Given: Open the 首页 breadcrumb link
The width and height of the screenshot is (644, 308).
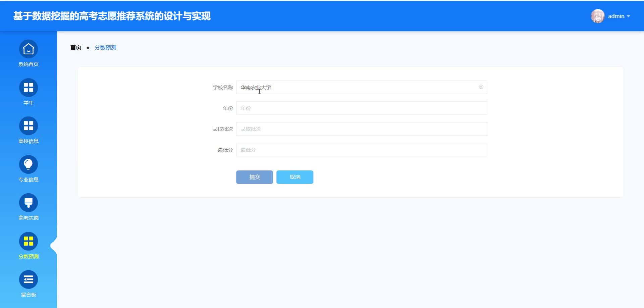Looking at the screenshot, I should [75, 47].
